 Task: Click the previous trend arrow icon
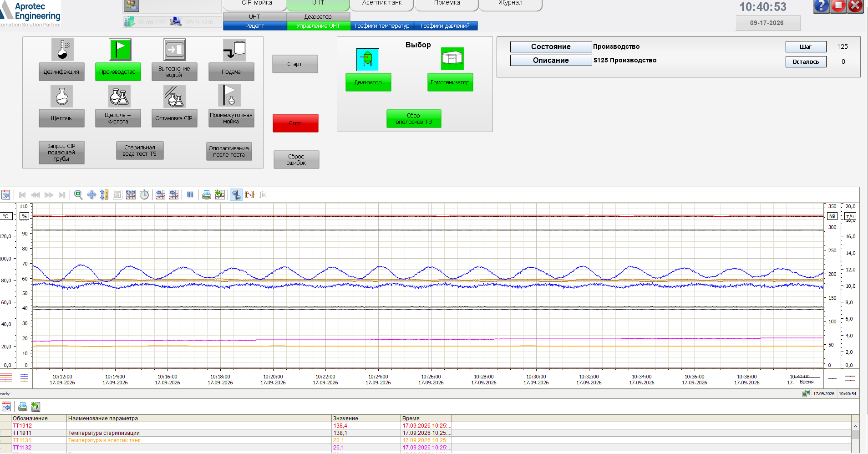[160, 195]
